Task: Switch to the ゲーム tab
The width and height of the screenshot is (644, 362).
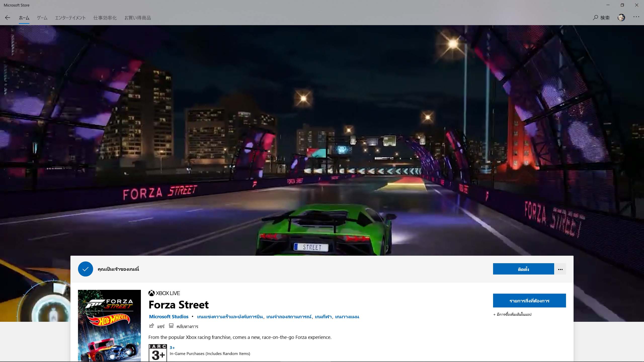Action: tap(42, 18)
